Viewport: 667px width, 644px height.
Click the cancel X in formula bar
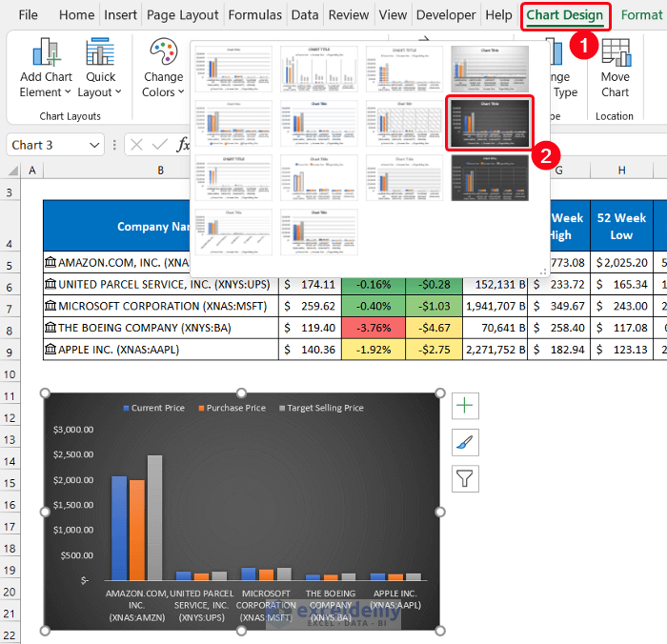(136, 145)
